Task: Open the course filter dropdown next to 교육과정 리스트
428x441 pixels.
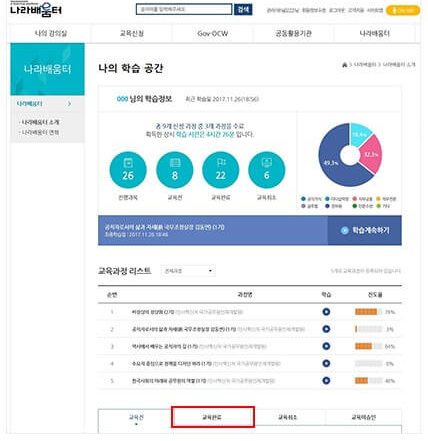Action: coord(188,271)
